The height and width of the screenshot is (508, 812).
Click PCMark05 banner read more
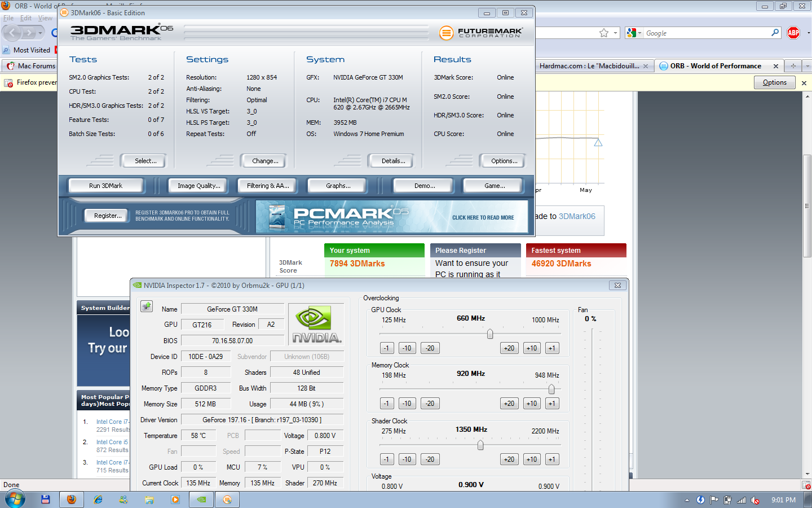coord(392,217)
